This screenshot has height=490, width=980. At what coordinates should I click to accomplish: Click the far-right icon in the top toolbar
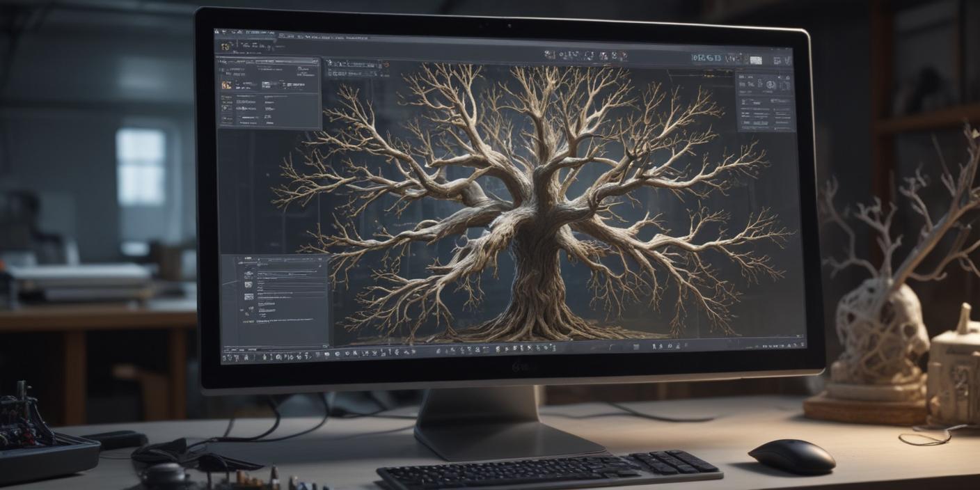[787, 61]
